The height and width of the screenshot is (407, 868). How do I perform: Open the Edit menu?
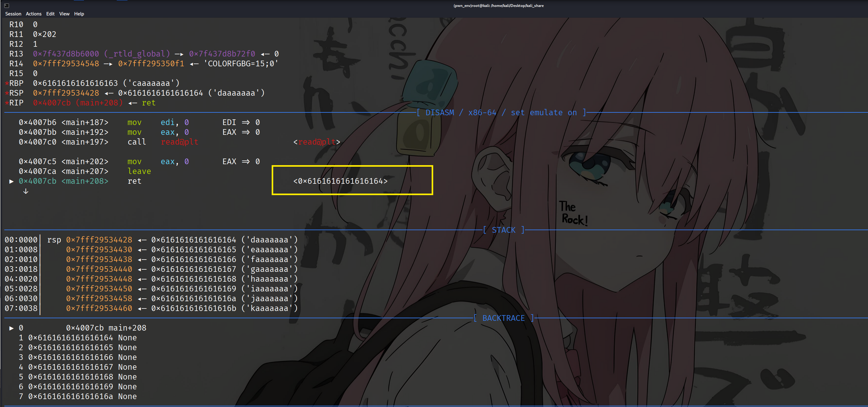(x=50, y=14)
